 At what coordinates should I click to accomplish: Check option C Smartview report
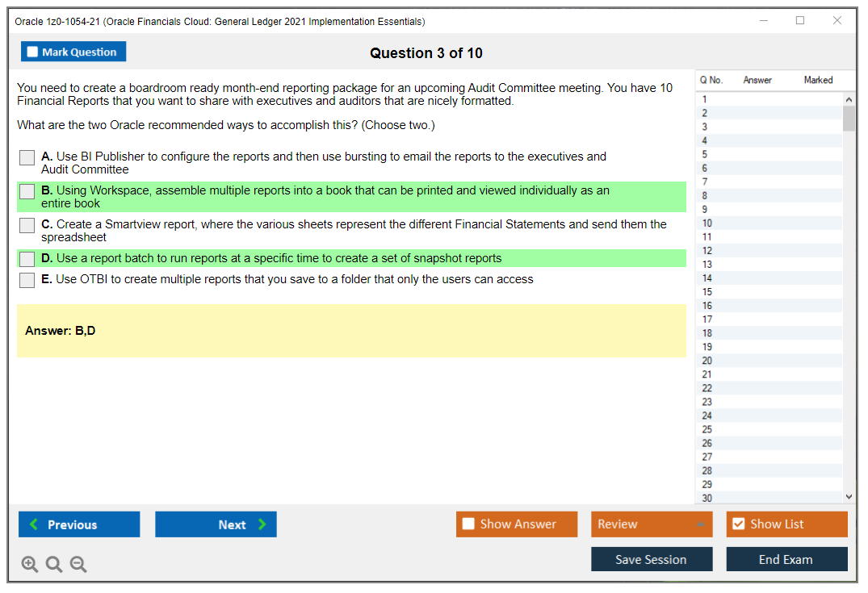pyautogui.click(x=27, y=226)
